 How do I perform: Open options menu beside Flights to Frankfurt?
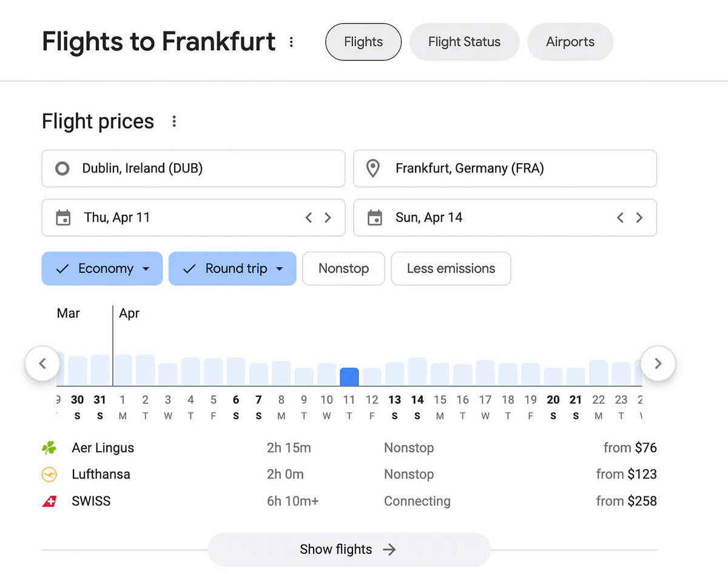tap(292, 42)
